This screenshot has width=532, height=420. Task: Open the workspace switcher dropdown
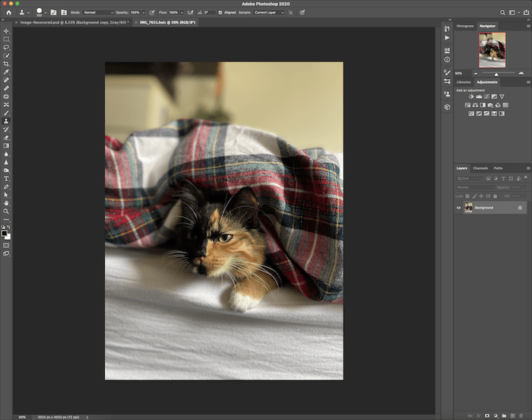pos(514,13)
